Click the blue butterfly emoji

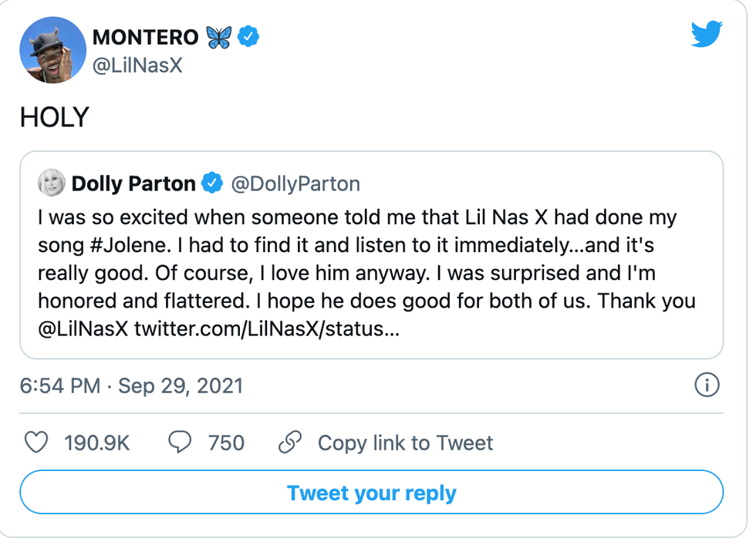[x=218, y=36]
